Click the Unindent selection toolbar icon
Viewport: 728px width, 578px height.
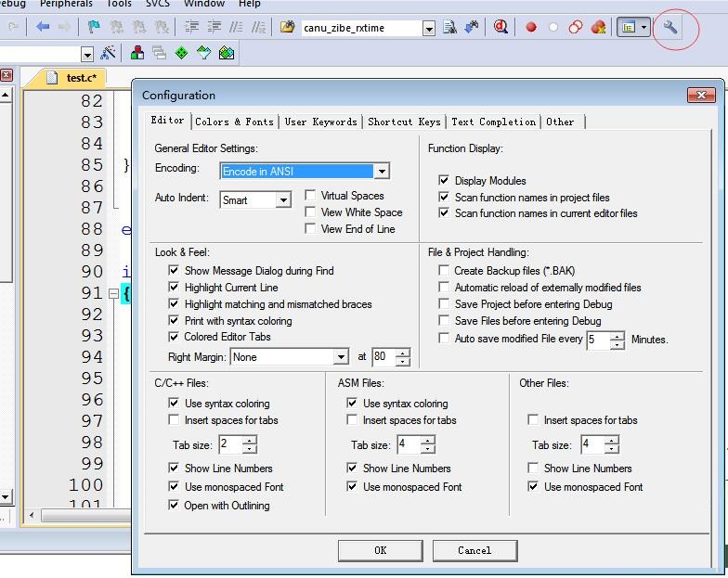point(214,28)
